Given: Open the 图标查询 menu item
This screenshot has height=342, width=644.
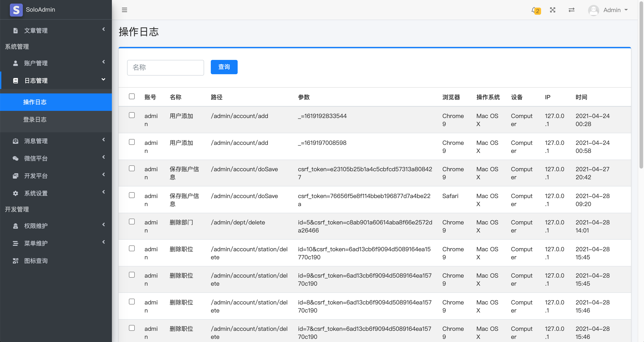Looking at the screenshot, I should tap(56, 261).
